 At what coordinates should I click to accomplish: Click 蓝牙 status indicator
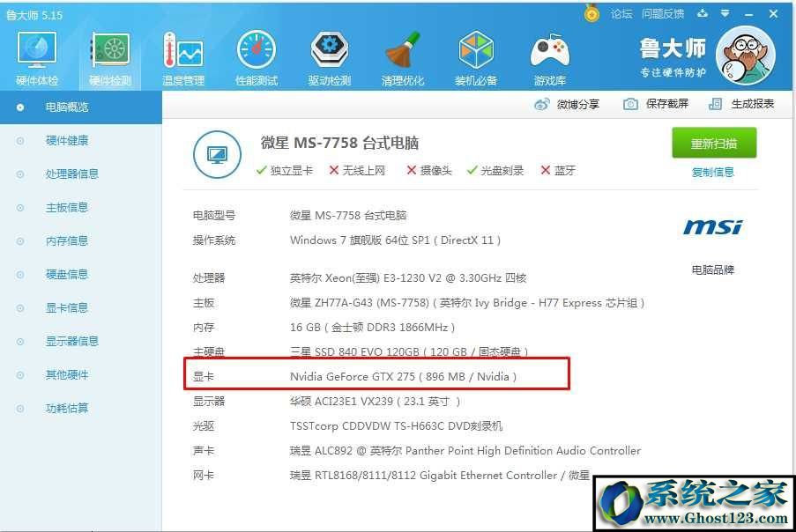click(x=558, y=170)
